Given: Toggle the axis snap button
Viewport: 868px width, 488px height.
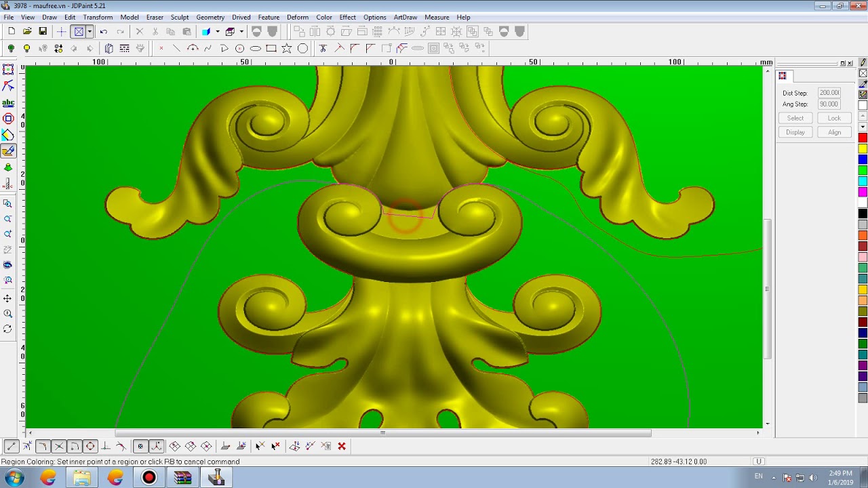Looking at the screenshot, I should (x=157, y=446).
